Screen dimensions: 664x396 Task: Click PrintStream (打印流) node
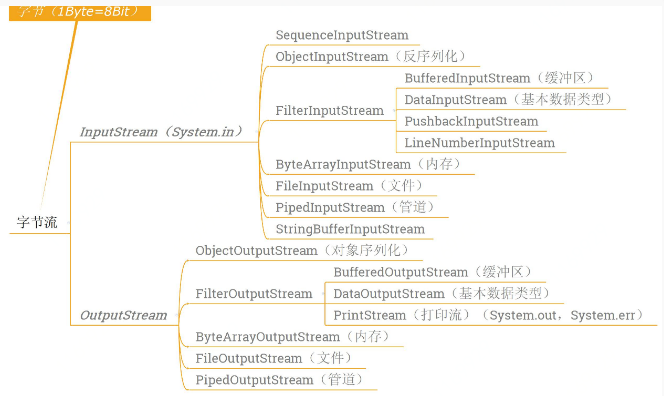pos(488,315)
